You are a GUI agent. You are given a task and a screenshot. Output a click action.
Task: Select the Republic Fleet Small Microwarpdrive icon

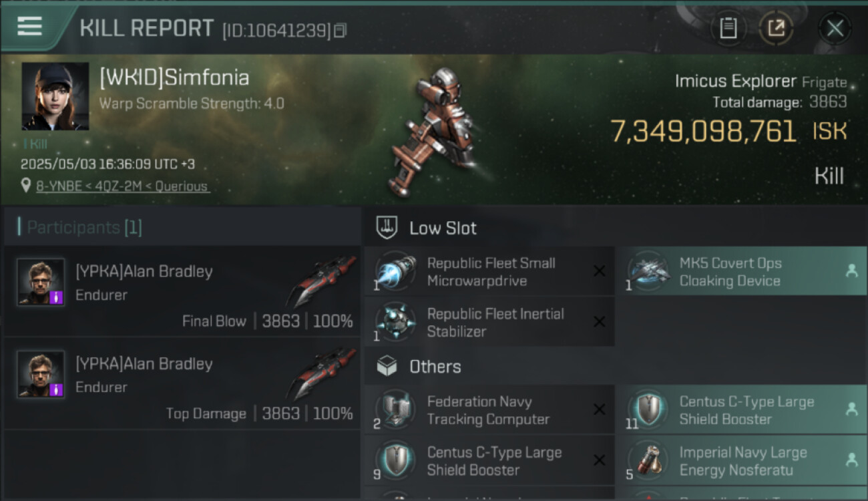396,272
